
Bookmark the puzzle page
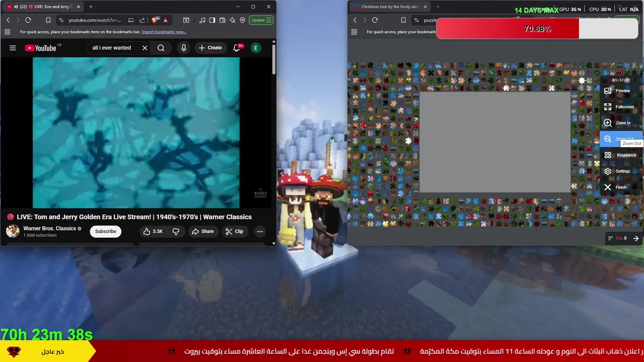(x=403, y=20)
